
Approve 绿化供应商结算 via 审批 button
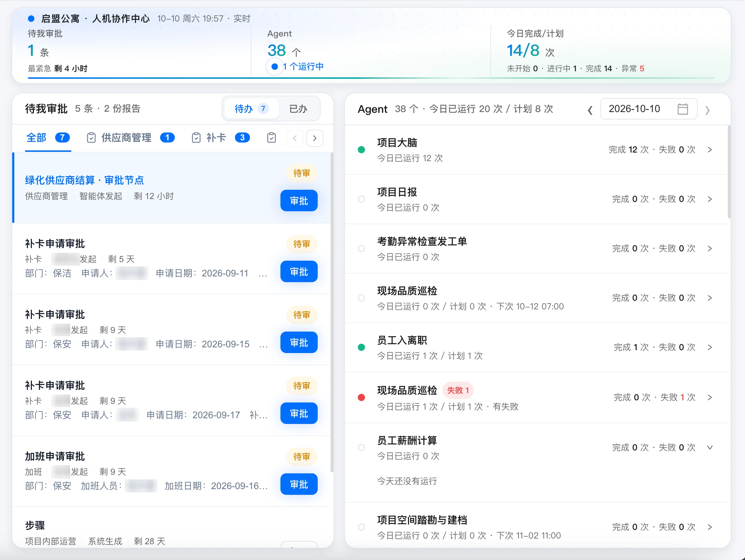299,201
